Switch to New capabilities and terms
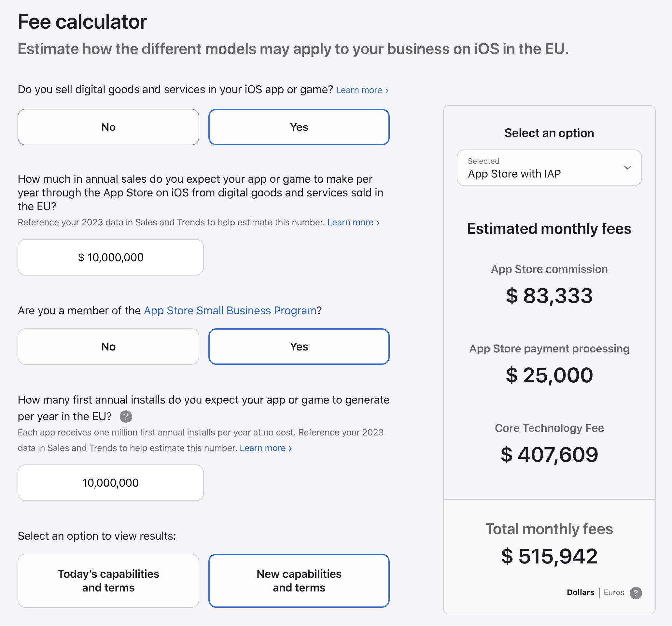The width and height of the screenshot is (672, 626). tap(299, 581)
